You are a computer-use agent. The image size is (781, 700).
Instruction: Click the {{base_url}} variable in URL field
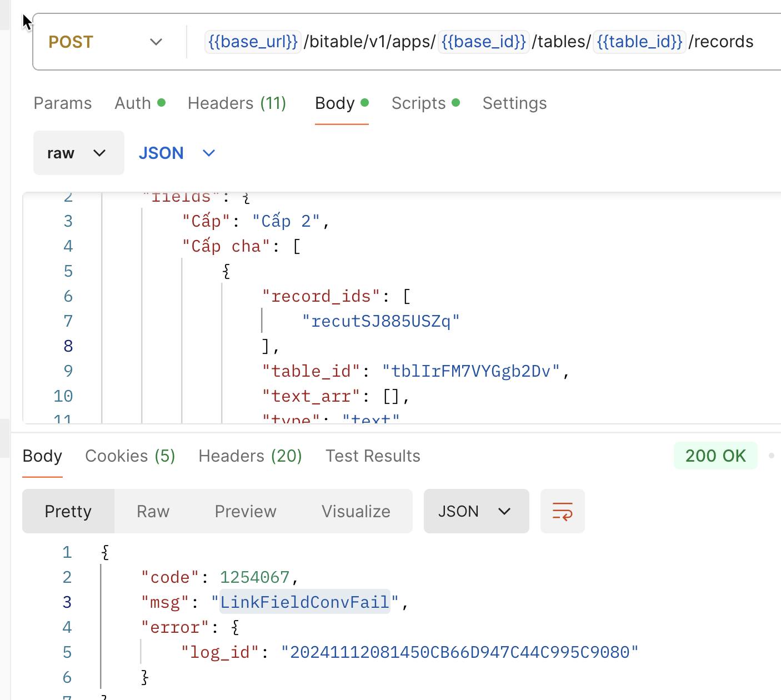253,42
